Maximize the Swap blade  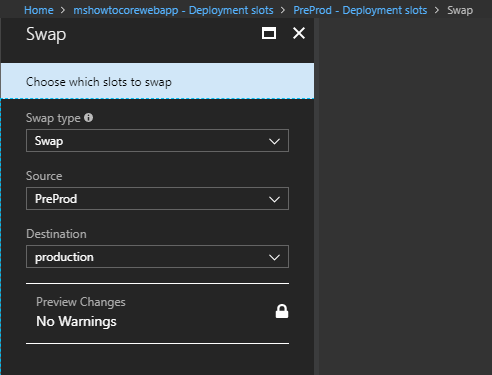[x=269, y=33]
